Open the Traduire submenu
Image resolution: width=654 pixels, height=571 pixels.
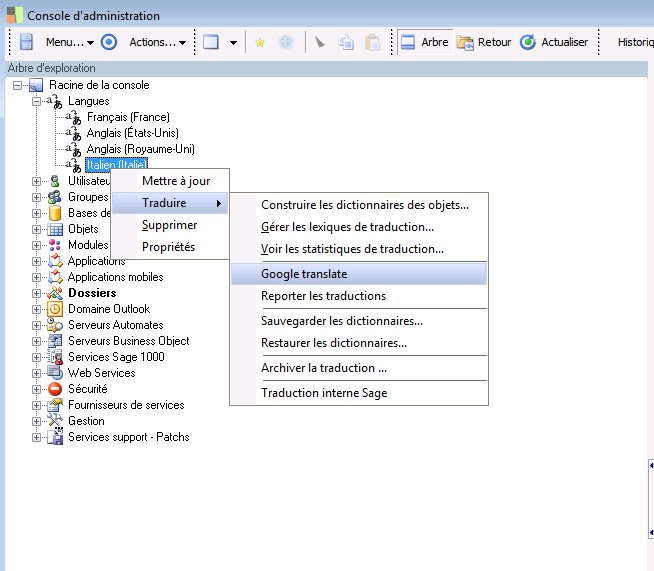tap(170, 203)
